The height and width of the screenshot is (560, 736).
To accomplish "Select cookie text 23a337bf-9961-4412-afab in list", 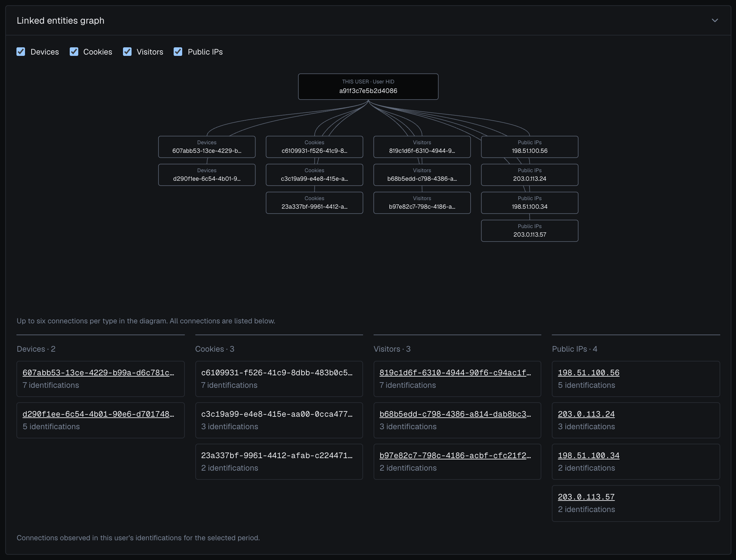I will click(x=277, y=455).
